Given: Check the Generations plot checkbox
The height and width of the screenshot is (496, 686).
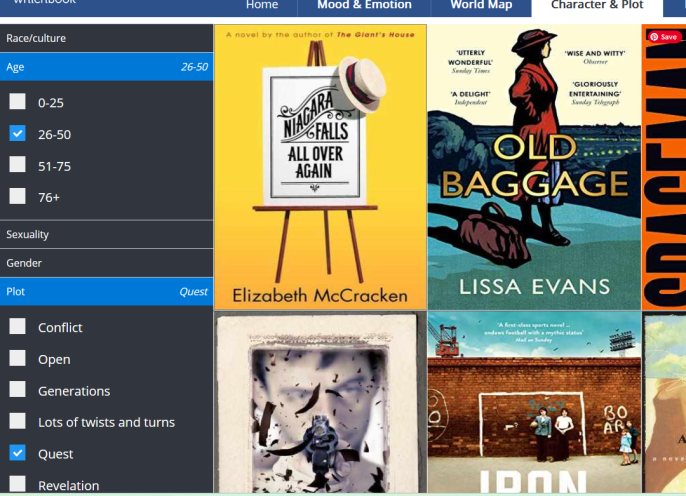Looking at the screenshot, I should [x=18, y=389].
